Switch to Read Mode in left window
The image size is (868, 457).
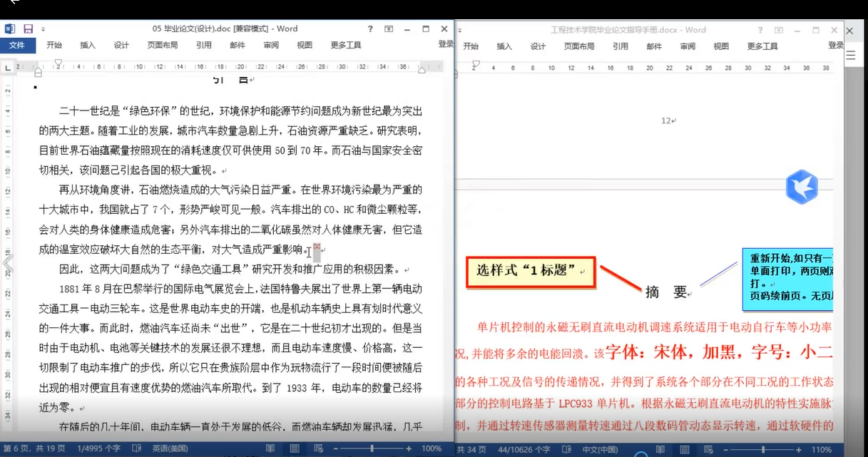[270, 448]
